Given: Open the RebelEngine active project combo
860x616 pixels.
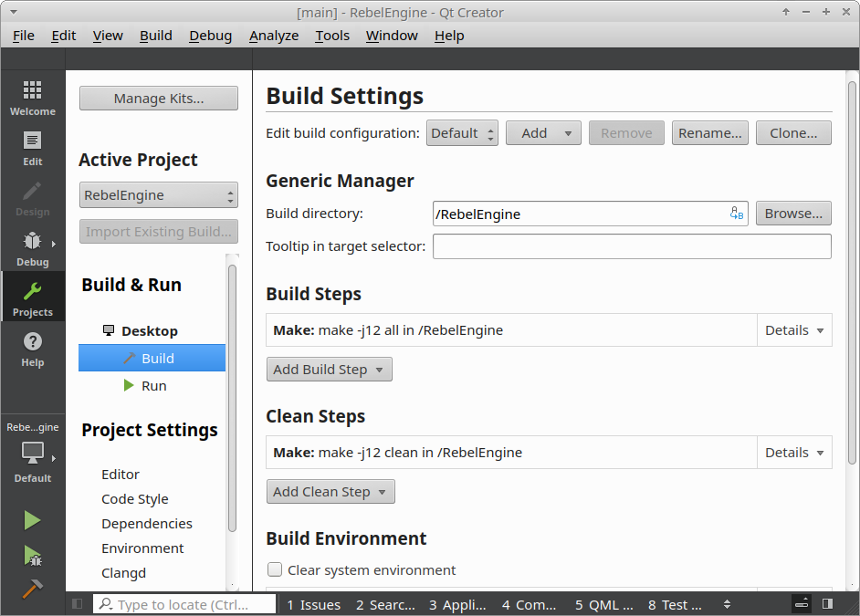Looking at the screenshot, I should pos(159,195).
